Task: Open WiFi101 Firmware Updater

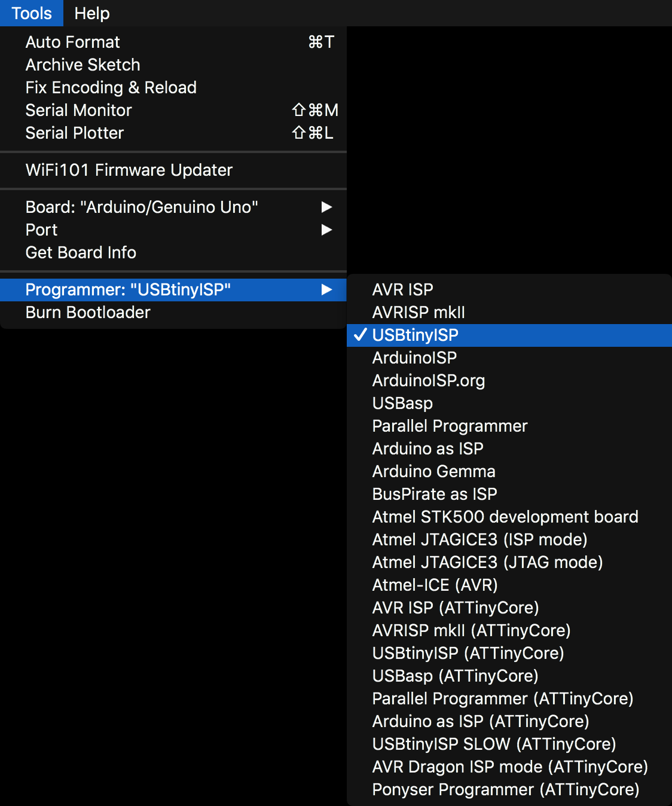Action: (129, 170)
